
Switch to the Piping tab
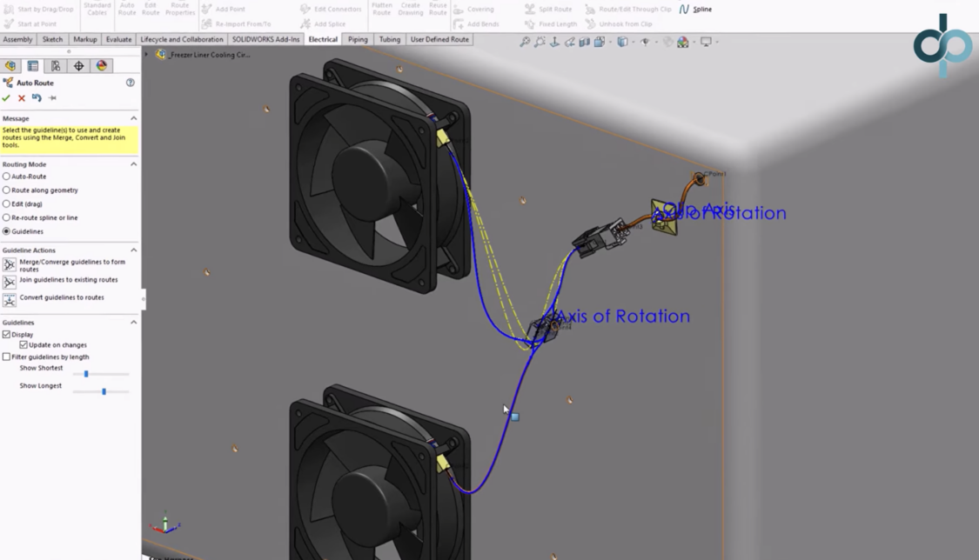(358, 39)
